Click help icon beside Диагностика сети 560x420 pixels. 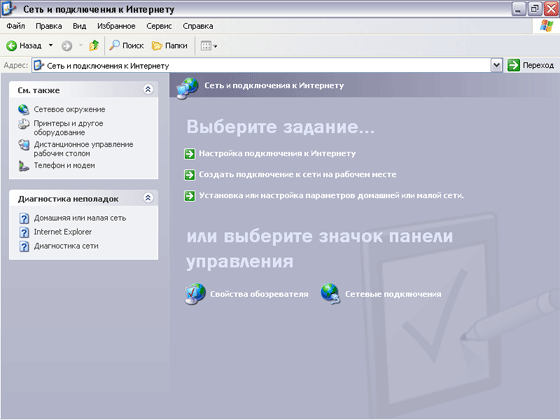tap(24, 246)
